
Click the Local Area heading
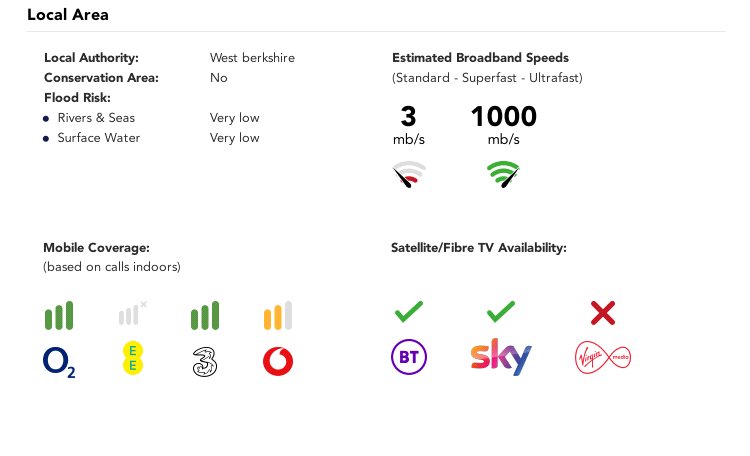[x=68, y=15]
